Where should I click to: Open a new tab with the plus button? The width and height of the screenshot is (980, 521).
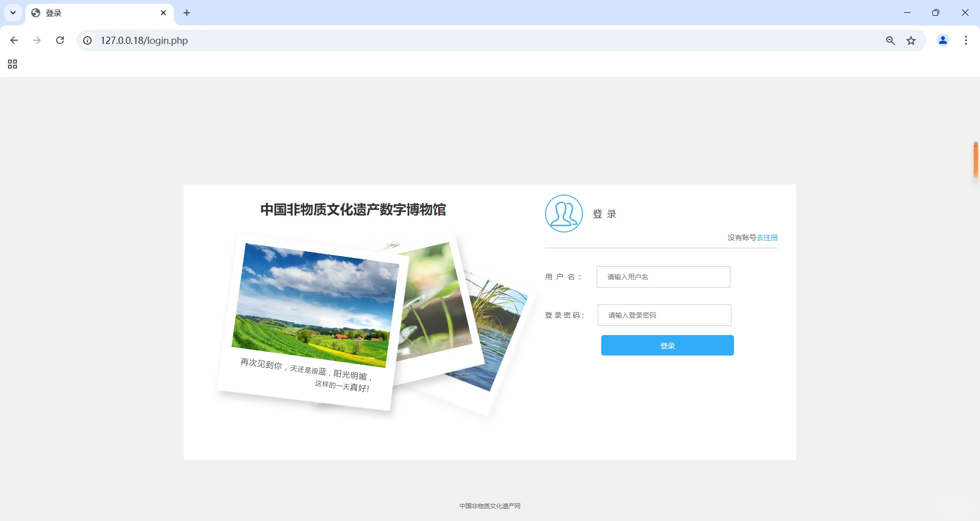[x=186, y=13]
